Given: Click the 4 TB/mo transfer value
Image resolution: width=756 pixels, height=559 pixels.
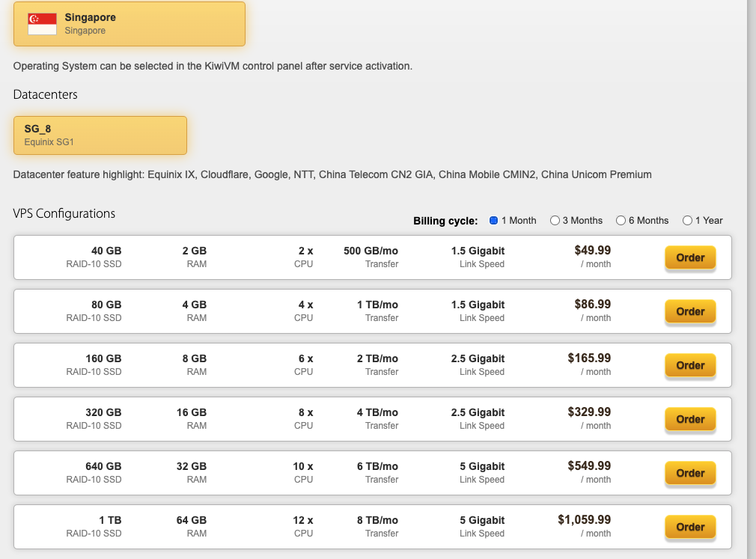Looking at the screenshot, I should [377, 413].
